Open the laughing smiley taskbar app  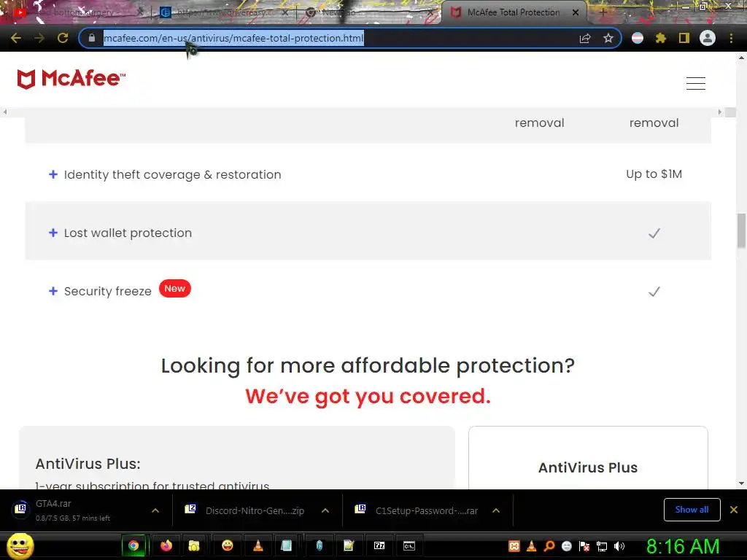click(228, 545)
